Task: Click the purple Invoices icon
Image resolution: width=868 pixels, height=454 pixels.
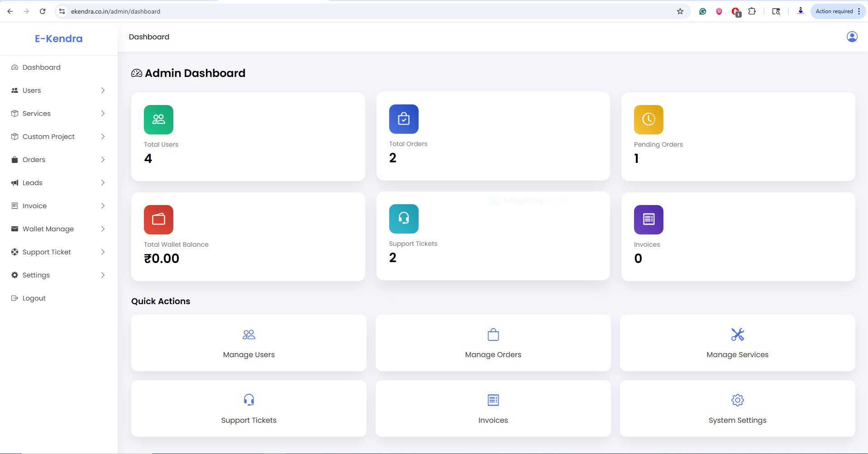Action: tap(649, 220)
